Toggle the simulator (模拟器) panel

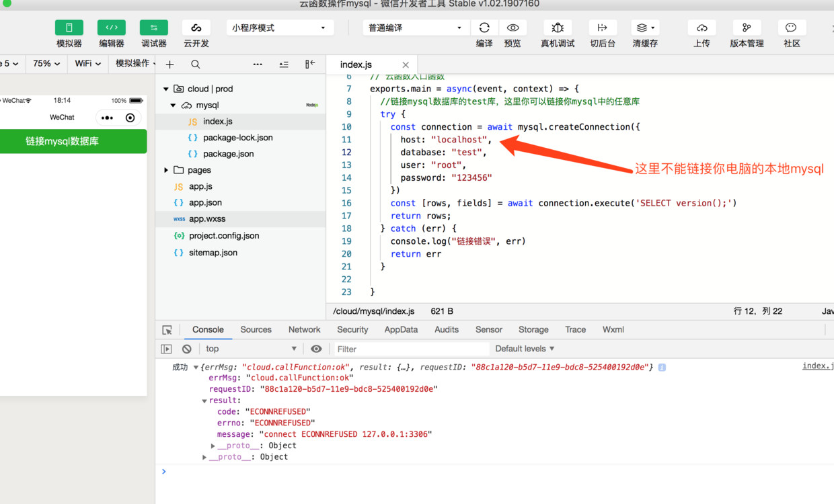tap(69, 28)
